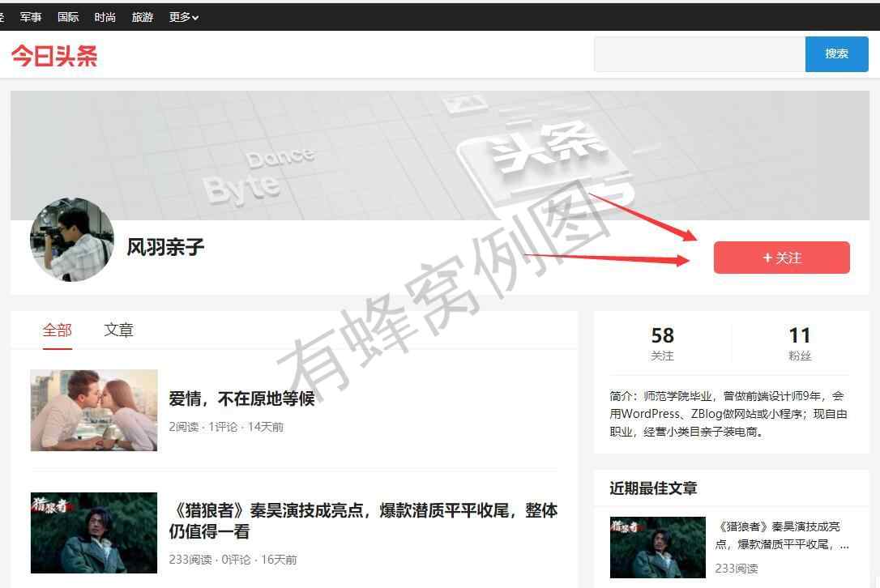Click the 233阅读 · 0评论 · 16天前 stats line

tap(233, 560)
